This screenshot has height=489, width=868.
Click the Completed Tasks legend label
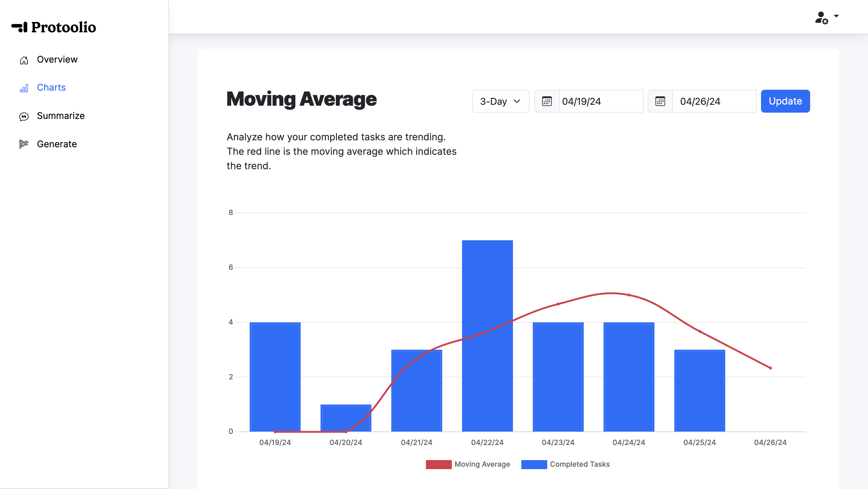pyautogui.click(x=580, y=464)
